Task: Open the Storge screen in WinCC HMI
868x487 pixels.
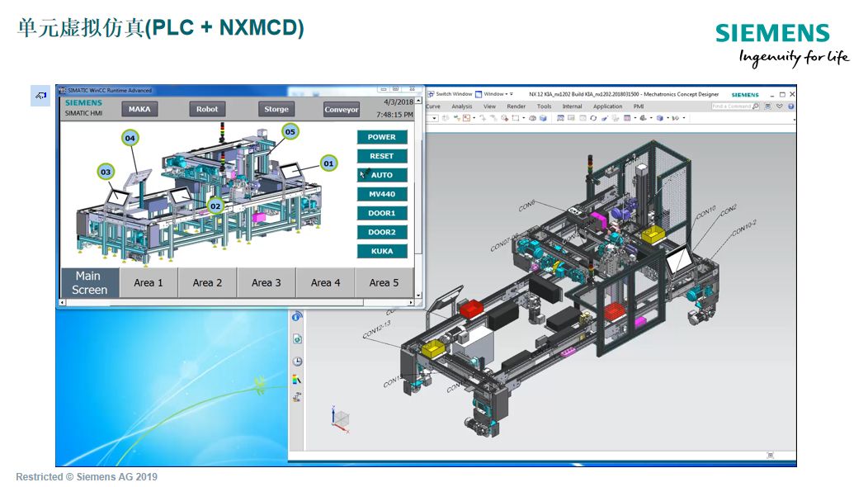Action: tap(276, 109)
